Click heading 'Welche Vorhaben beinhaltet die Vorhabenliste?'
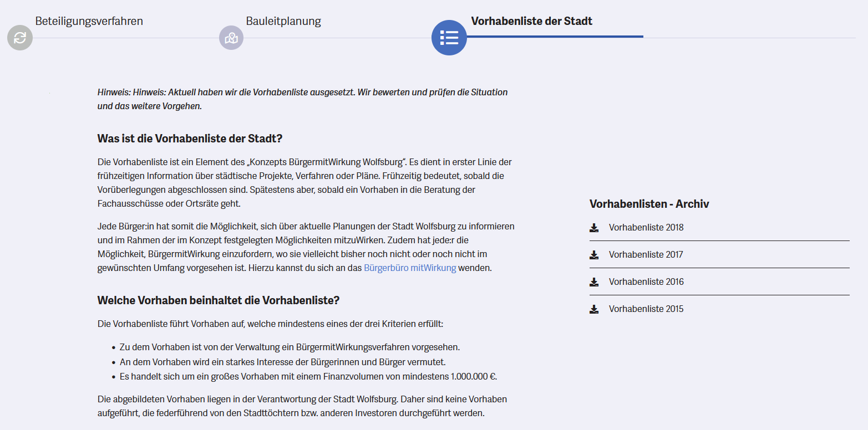This screenshot has width=868, height=430. (218, 300)
